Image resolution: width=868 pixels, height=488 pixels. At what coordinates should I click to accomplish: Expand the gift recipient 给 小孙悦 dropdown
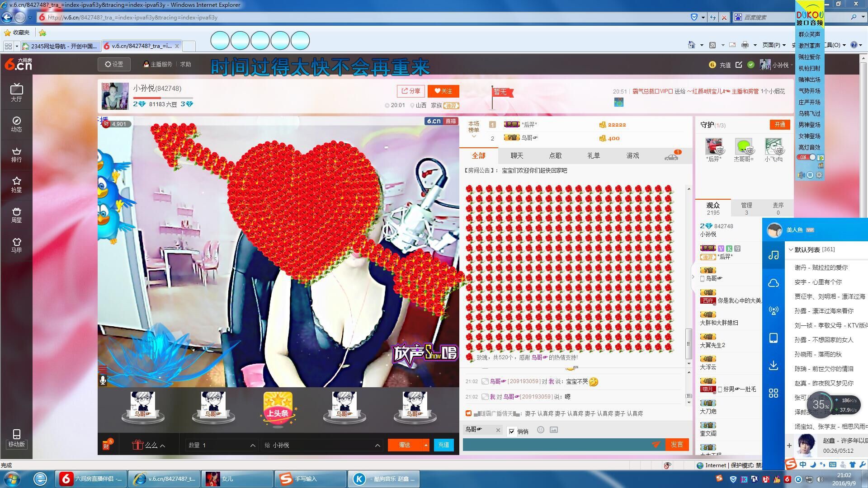(x=377, y=446)
